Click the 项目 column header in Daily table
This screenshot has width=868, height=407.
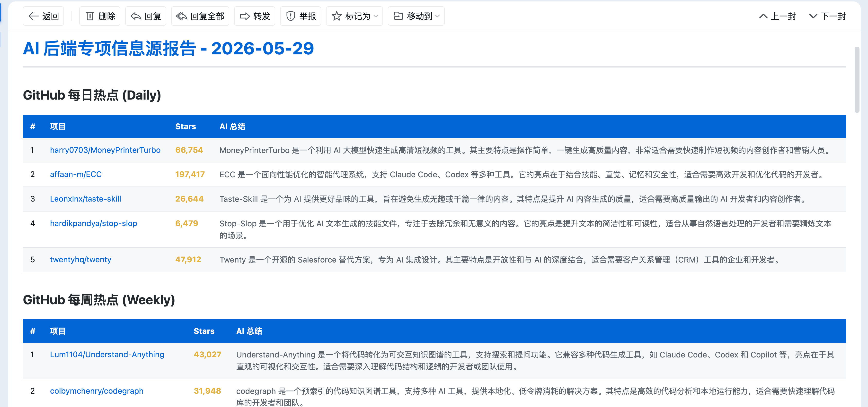pyautogui.click(x=58, y=127)
